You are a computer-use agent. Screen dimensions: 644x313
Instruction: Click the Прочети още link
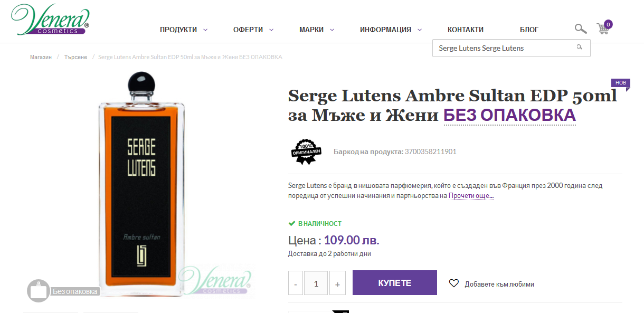click(x=471, y=196)
